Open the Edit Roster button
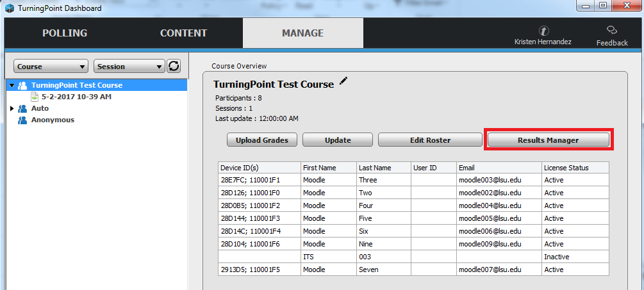 click(430, 140)
